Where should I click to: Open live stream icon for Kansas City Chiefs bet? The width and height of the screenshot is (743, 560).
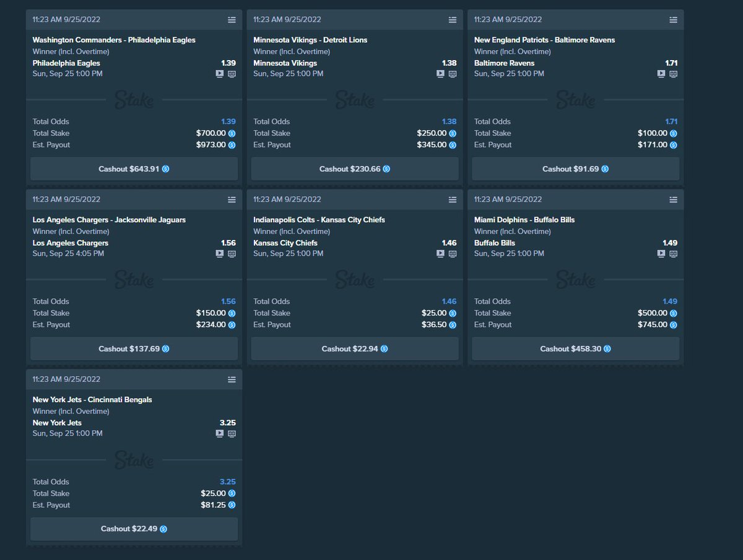tap(440, 254)
